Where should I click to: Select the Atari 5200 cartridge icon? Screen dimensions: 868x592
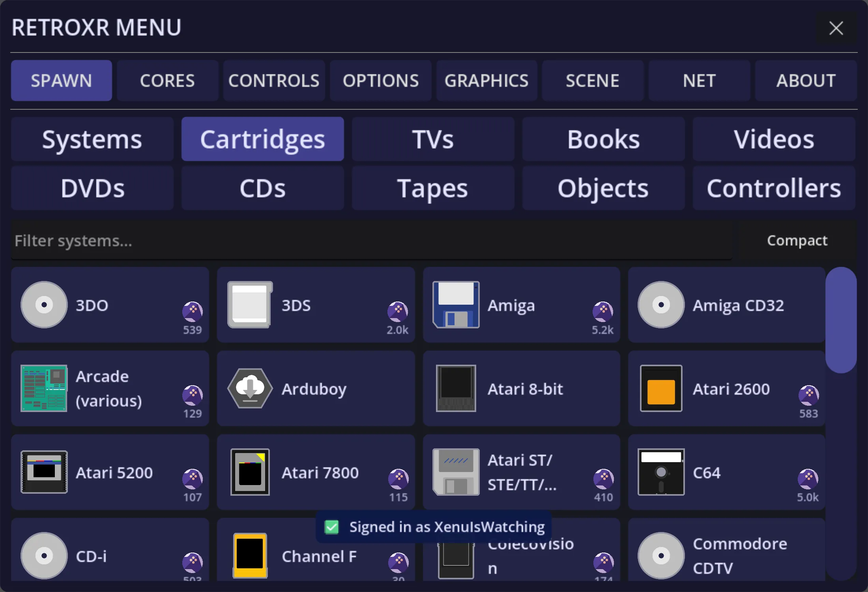click(44, 472)
